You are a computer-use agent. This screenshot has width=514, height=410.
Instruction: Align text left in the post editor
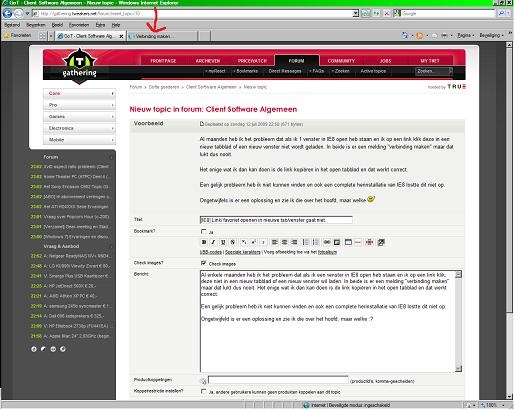tap(275, 242)
